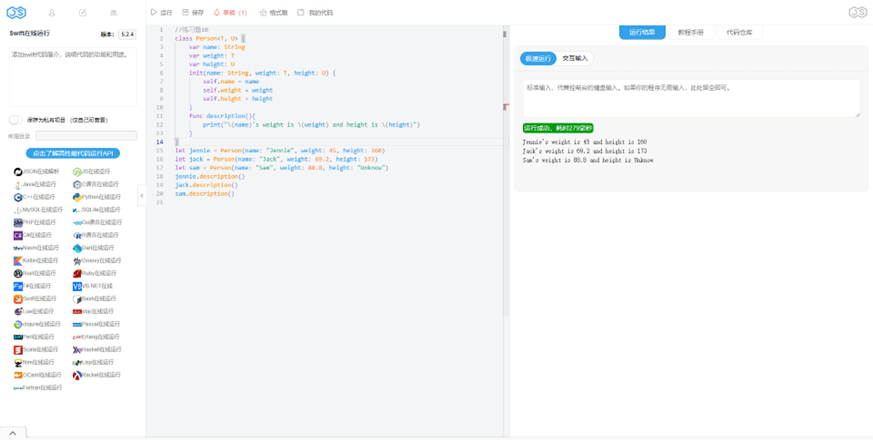Expand the bottom-left up-arrow panel

(13, 433)
